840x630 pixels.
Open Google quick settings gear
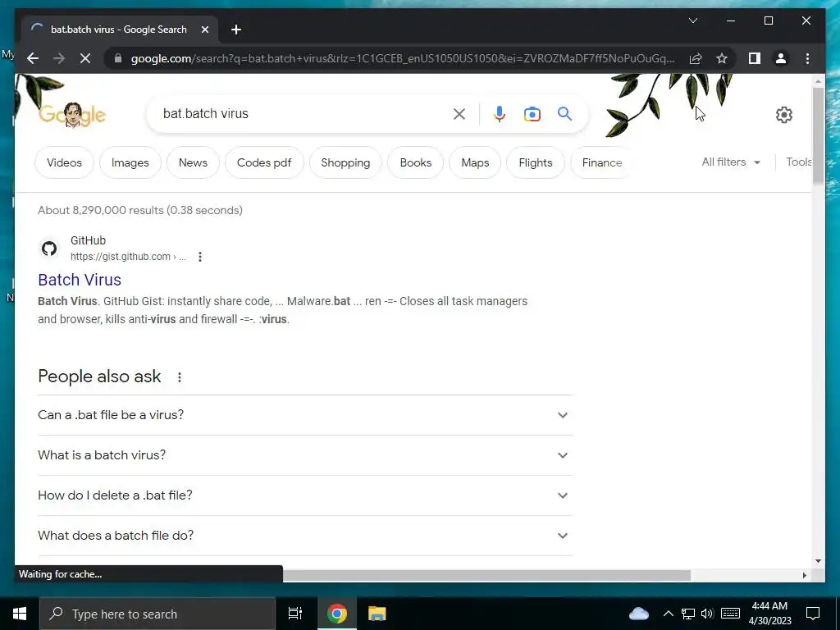tap(783, 115)
